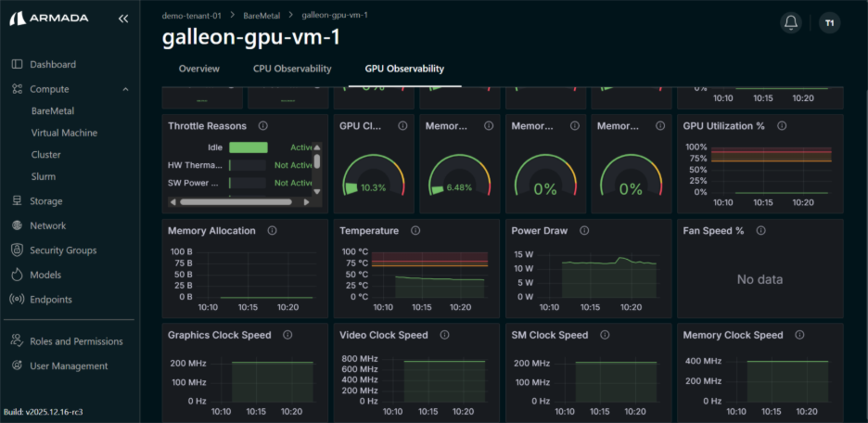Click info icon next to GPU Utilization %

(x=782, y=125)
